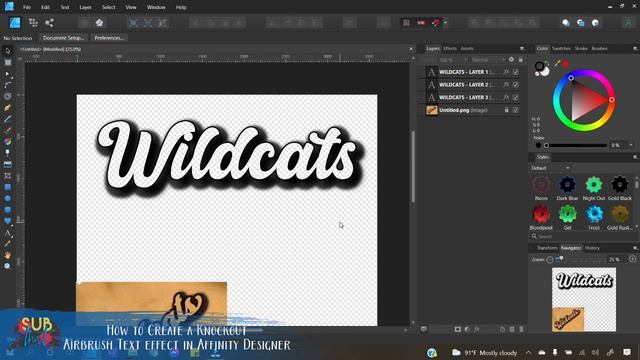Click the navigator zoom slider
The height and width of the screenshot is (360, 640).
tap(582, 259)
